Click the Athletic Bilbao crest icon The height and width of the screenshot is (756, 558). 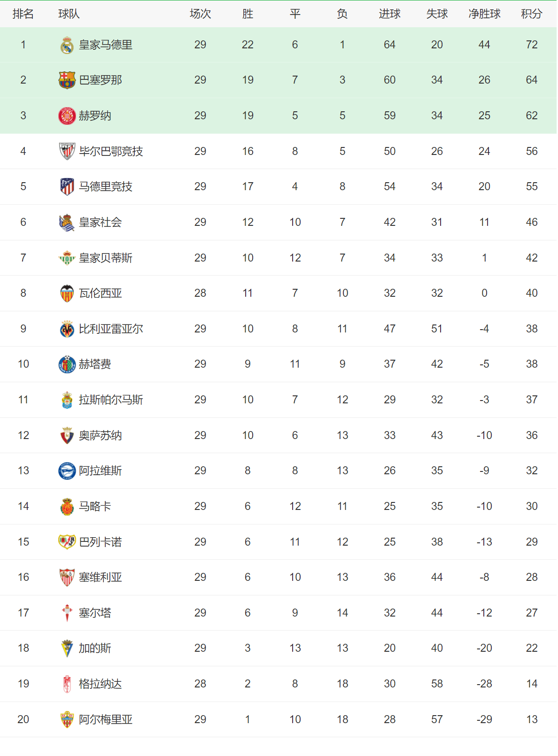pos(67,151)
